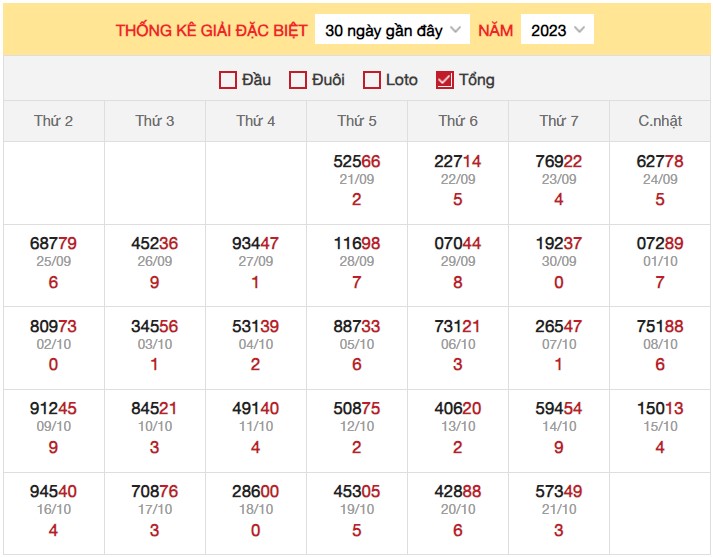
Task: Open result 57349 dated 21/10
Action: coord(559,491)
